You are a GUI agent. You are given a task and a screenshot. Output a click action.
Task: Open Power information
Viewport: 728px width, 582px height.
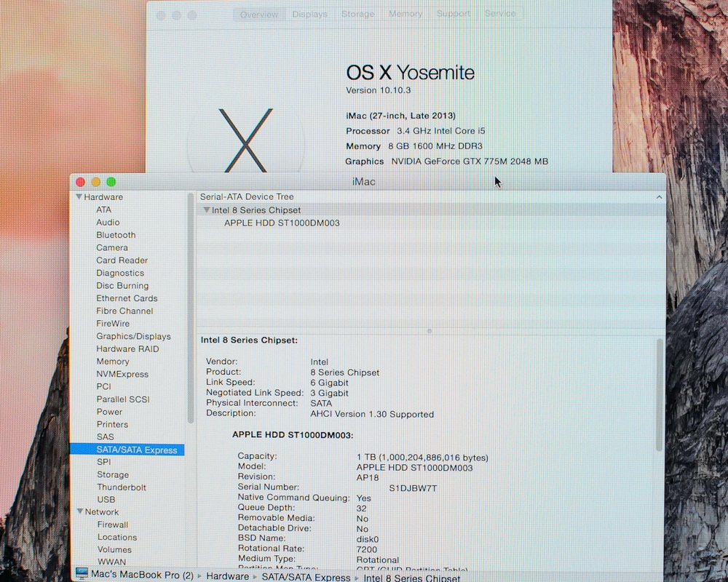[109, 412]
